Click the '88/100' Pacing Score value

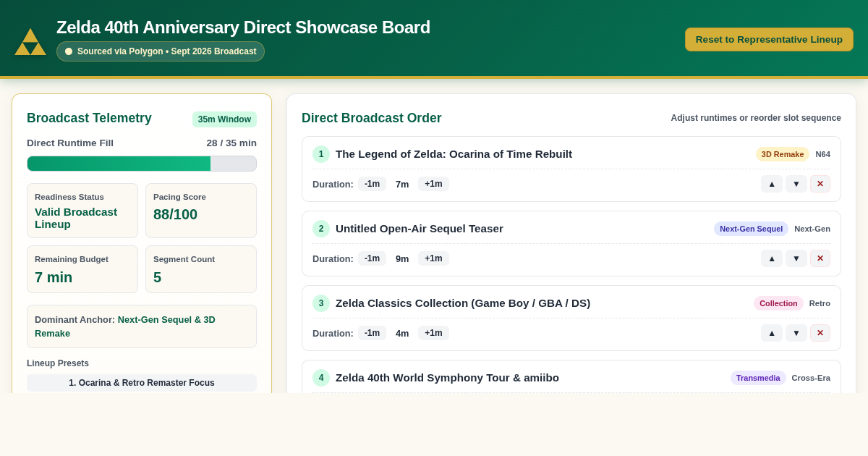point(175,214)
